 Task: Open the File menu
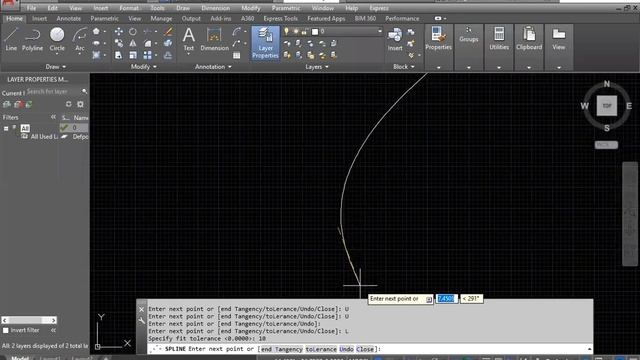[x=31, y=8]
